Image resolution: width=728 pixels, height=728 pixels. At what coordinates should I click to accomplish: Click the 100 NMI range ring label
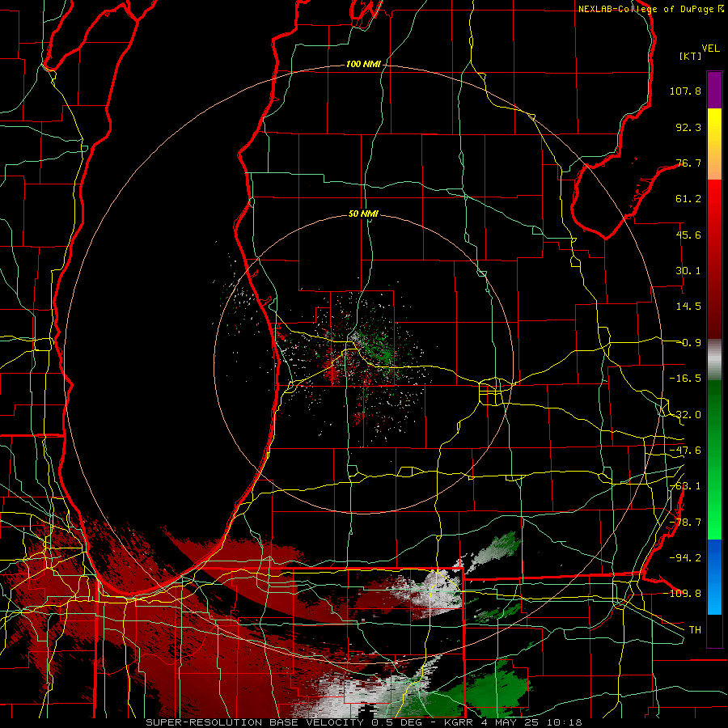(x=363, y=64)
